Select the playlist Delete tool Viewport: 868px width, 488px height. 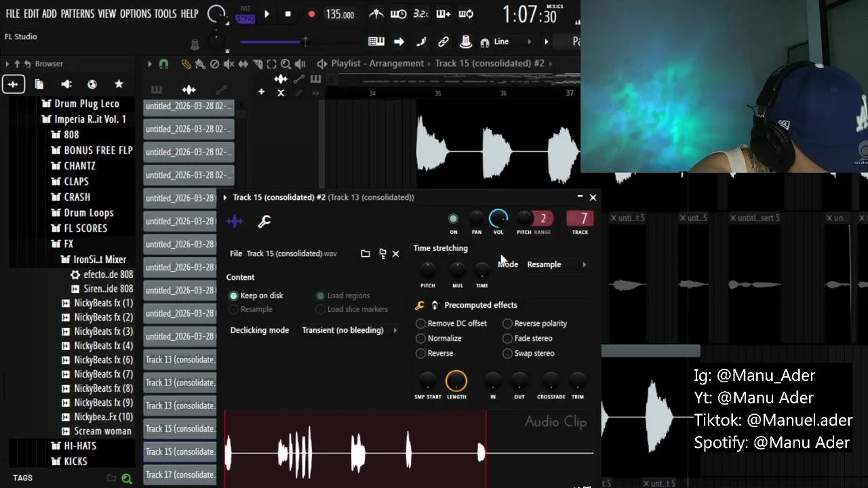tap(214, 64)
